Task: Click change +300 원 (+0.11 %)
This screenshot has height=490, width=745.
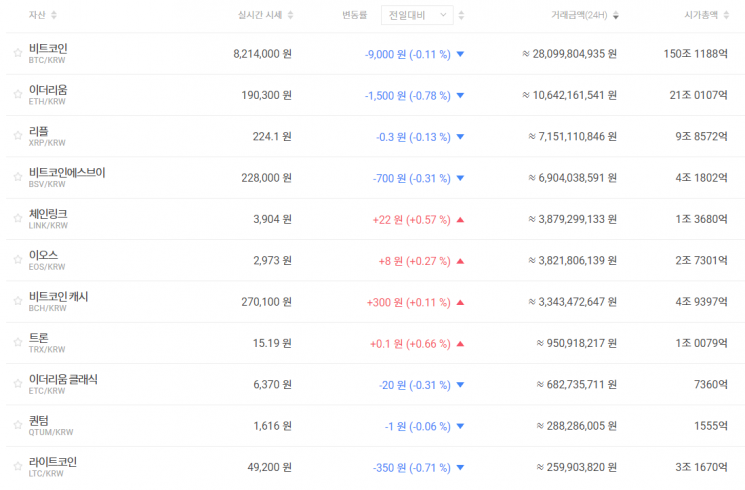Action: 409,302
